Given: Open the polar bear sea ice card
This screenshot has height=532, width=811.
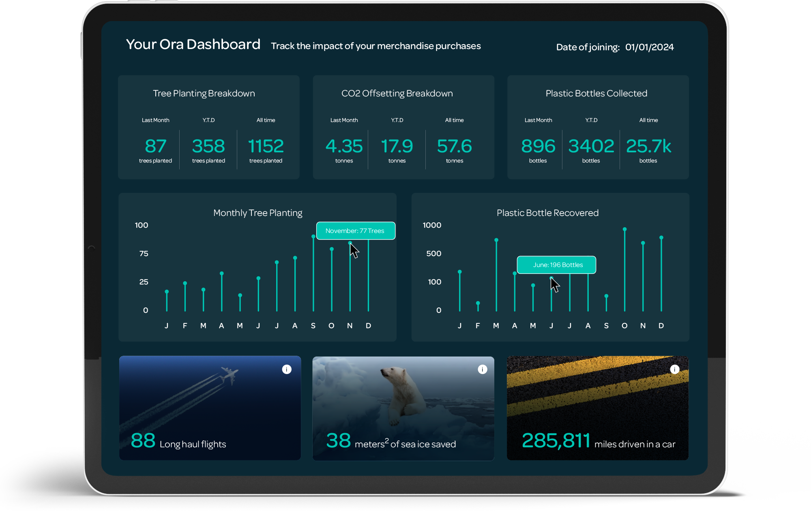Looking at the screenshot, I should (x=403, y=408).
